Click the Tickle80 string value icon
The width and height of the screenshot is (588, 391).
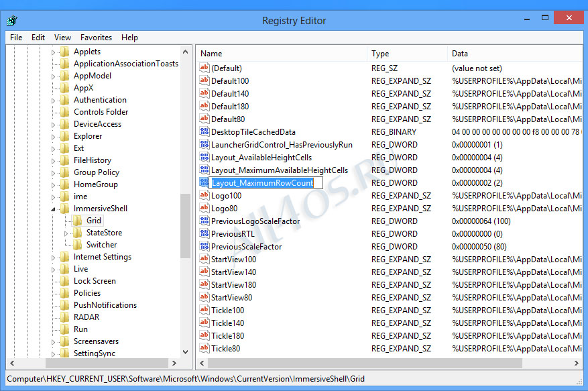coord(204,348)
